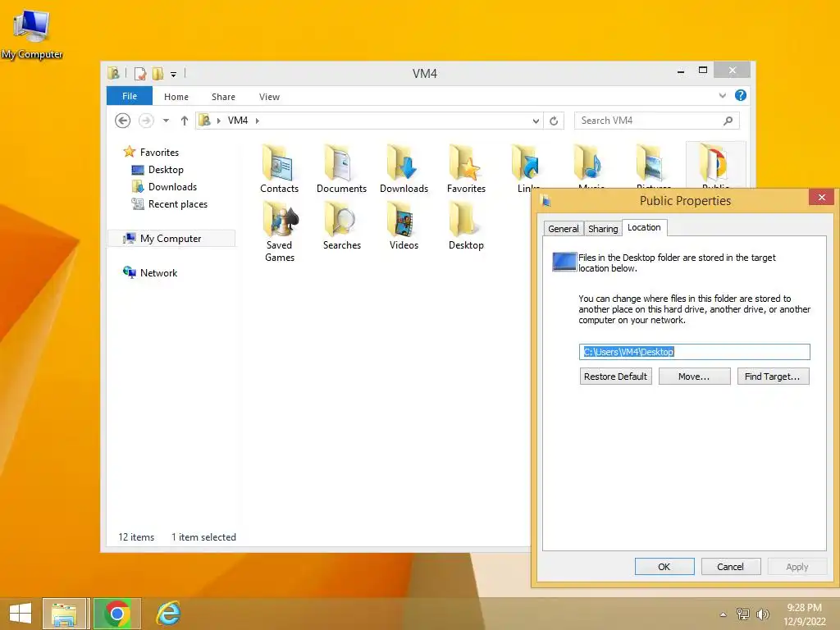Select My Computer in navigation pane
Viewport: 840px width, 630px height.
tap(171, 239)
